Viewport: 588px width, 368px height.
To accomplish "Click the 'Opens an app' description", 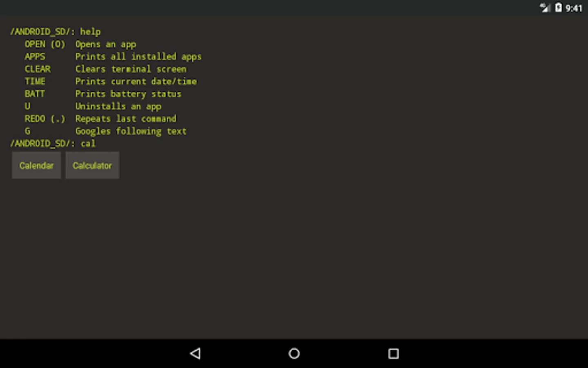I will 106,44.
